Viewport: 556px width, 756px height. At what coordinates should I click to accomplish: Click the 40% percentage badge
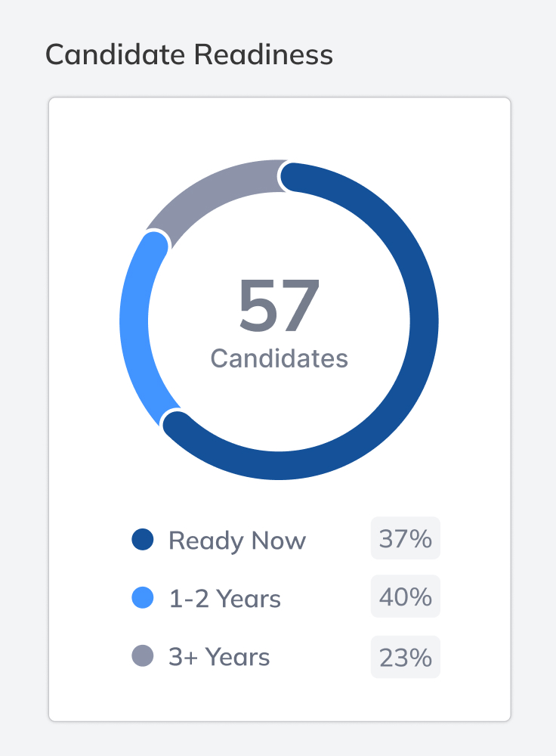(405, 596)
